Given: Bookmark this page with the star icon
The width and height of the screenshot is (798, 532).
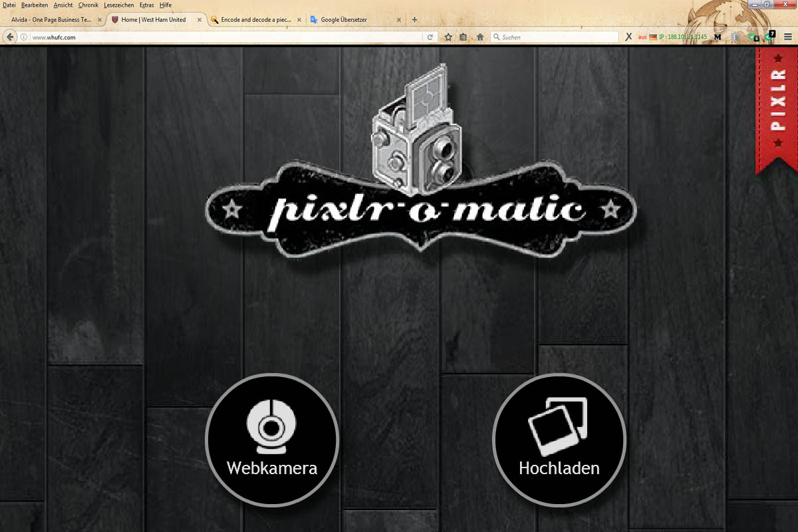Looking at the screenshot, I should pos(448,37).
